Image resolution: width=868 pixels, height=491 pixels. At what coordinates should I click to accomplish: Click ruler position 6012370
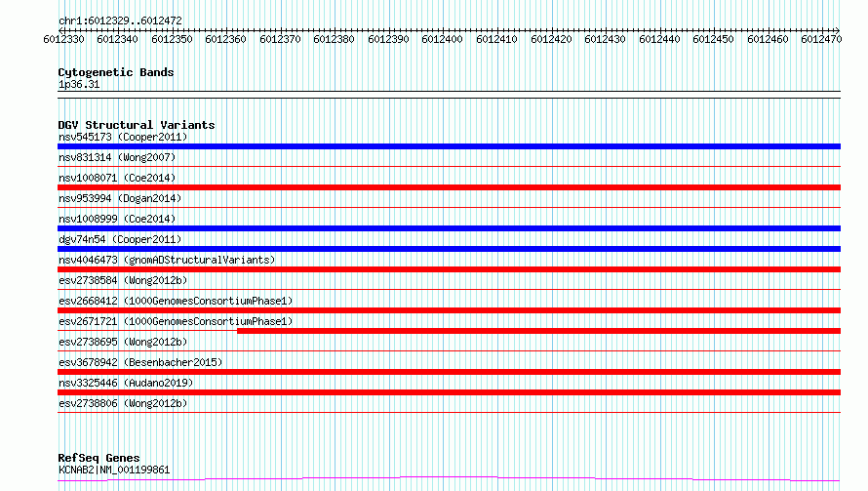click(x=280, y=39)
